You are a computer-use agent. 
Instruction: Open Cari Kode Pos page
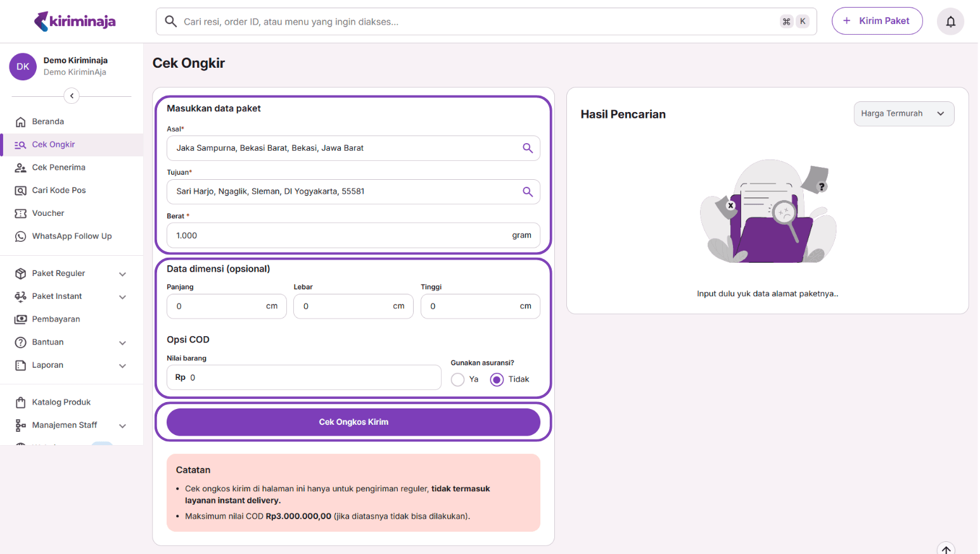coord(58,191)
